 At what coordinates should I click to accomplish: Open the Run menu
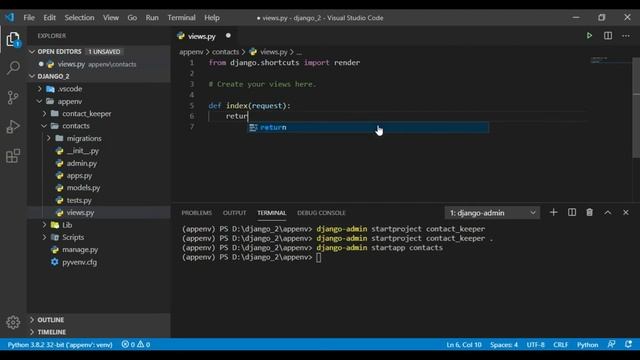tap(152, 18)
